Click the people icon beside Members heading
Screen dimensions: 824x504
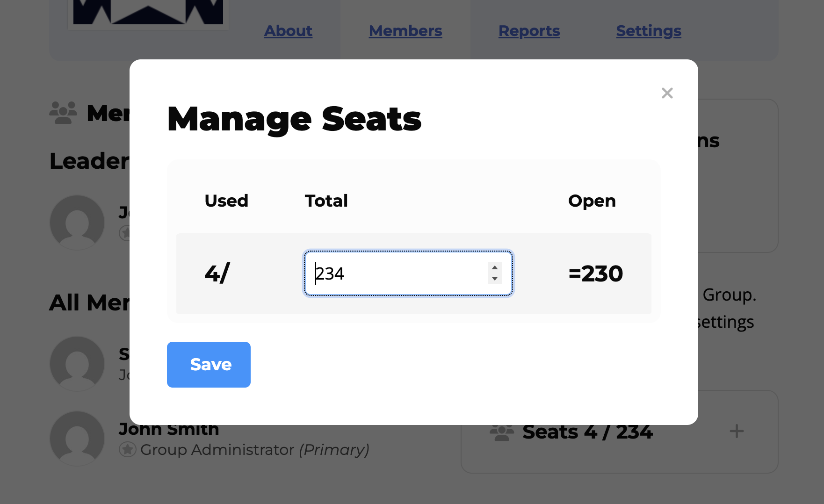point(63,113)
